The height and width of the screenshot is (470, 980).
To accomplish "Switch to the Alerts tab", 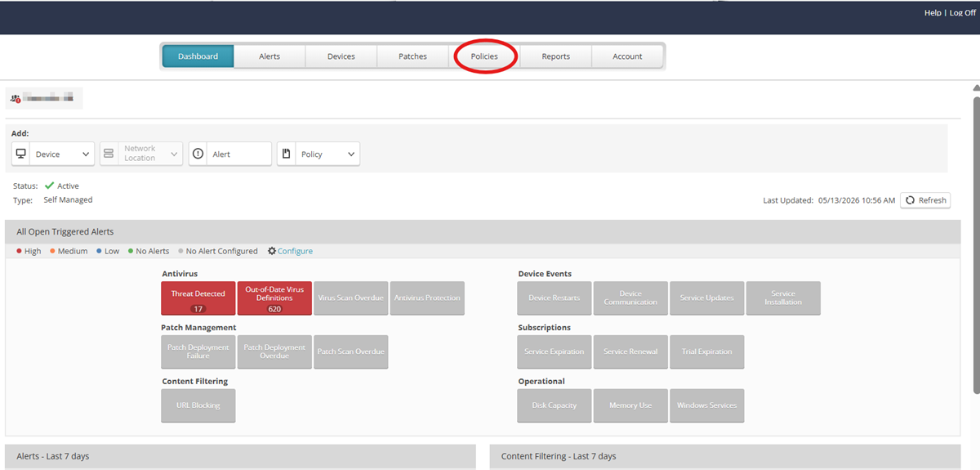I will click(269, 56).
